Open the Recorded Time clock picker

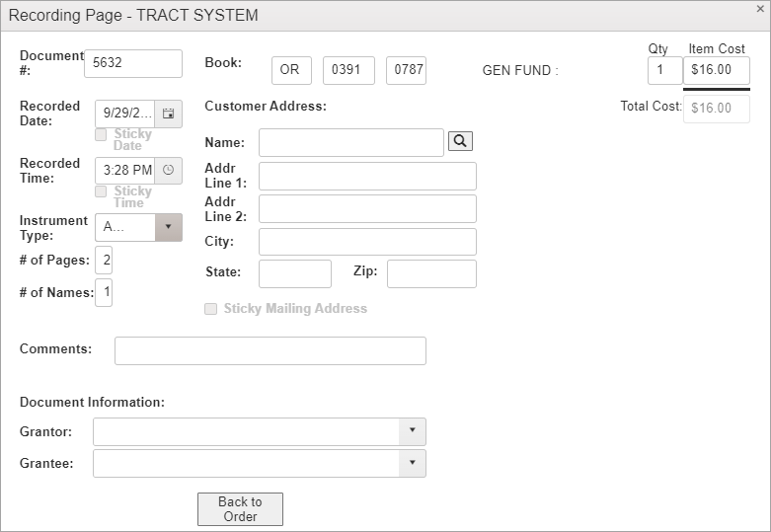click(168, 171)
